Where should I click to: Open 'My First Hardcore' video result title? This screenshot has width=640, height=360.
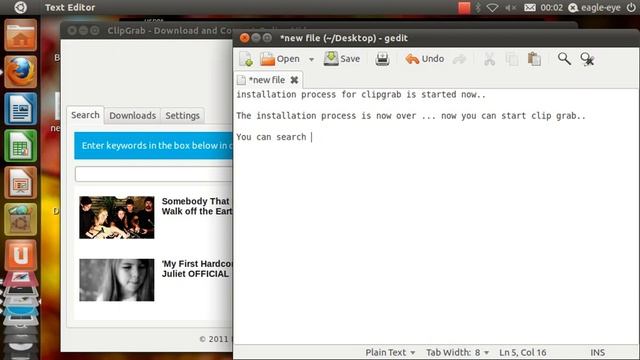pyautogui.click(x=197, y=269)
